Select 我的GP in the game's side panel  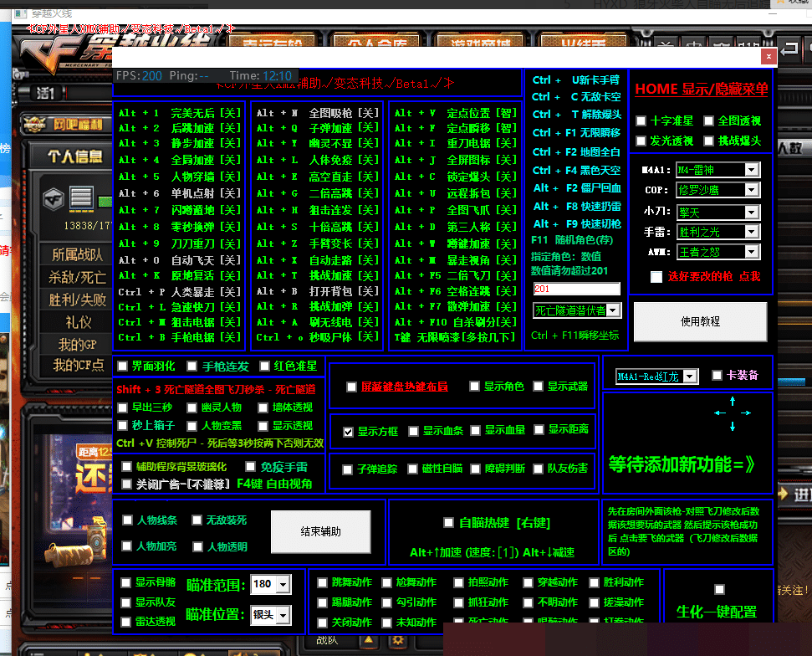click(x=76, y=344)
